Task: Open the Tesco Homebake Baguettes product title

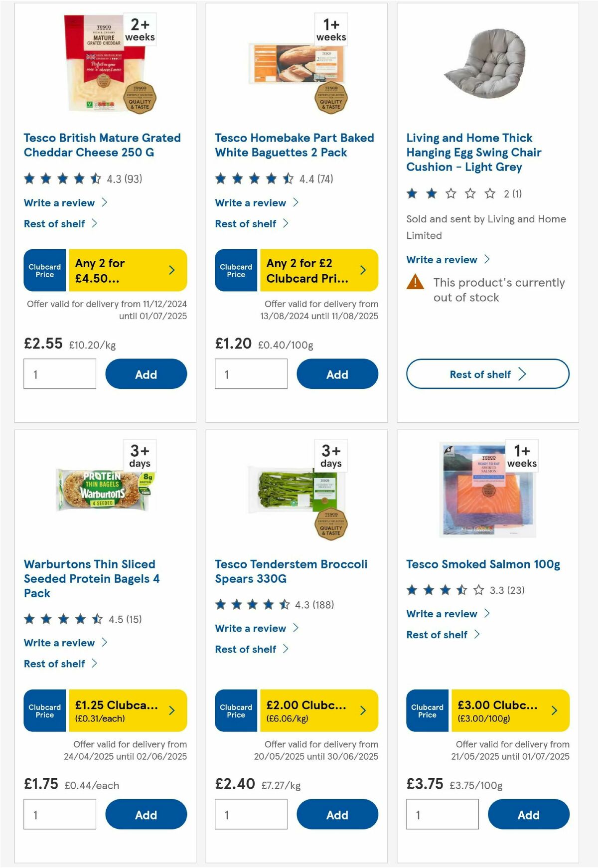Action: tap(294, 145)
